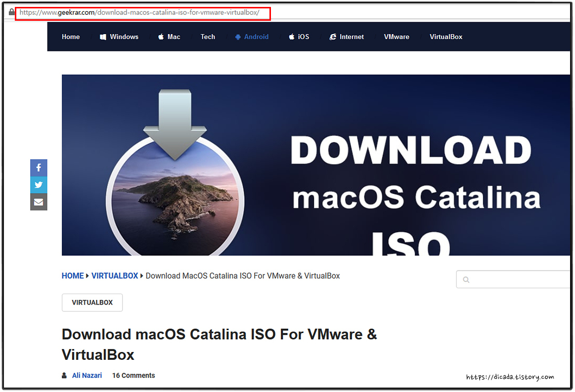Click the Apple icon beside iOS
The width and height of the screenshot is (575, 392).
click(x=292, y=37)
